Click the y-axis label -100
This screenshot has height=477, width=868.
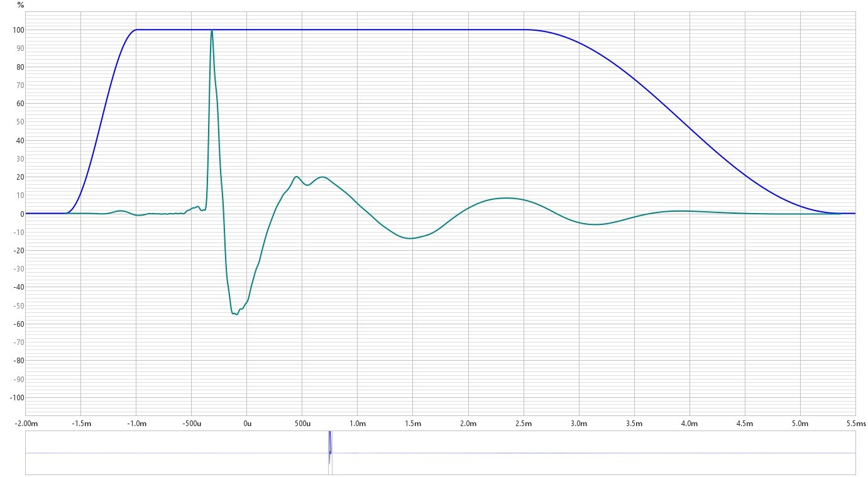(16, 398)
